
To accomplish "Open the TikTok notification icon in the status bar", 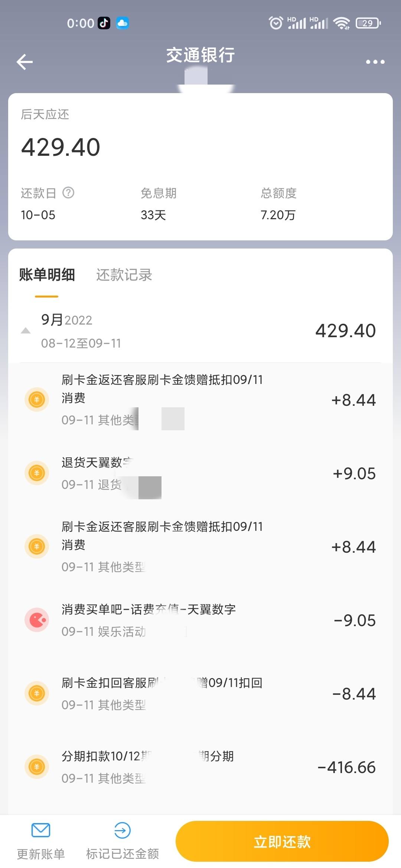I will (x=104, y=23).
